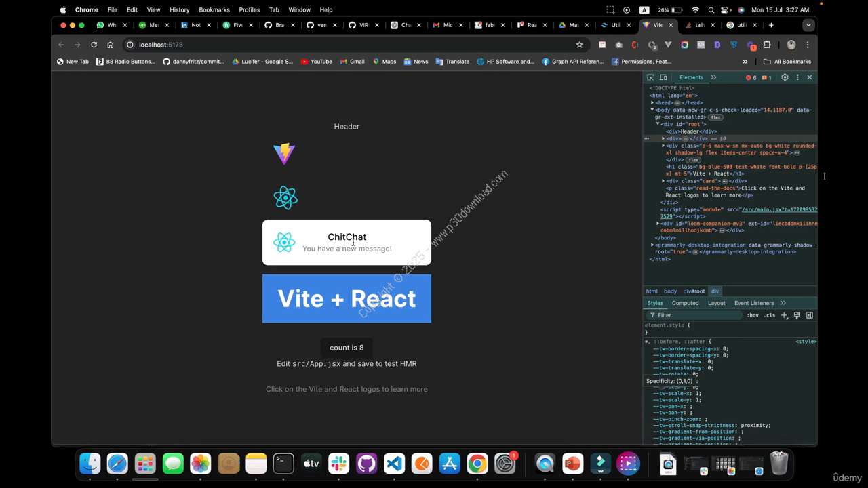Add a new style rule plus icon
Screen dimensions: 868x488
click(785, 315)
